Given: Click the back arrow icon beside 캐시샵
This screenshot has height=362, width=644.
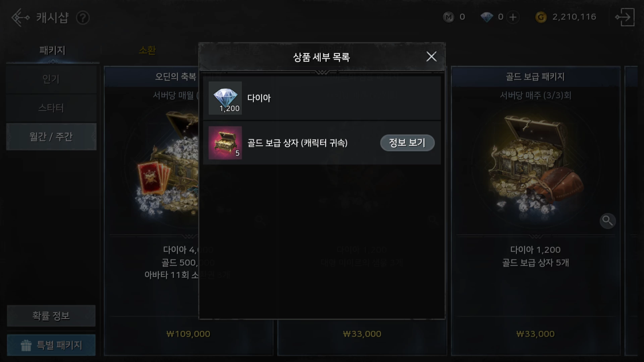Looking at the screenshot, I should point(20,17).
